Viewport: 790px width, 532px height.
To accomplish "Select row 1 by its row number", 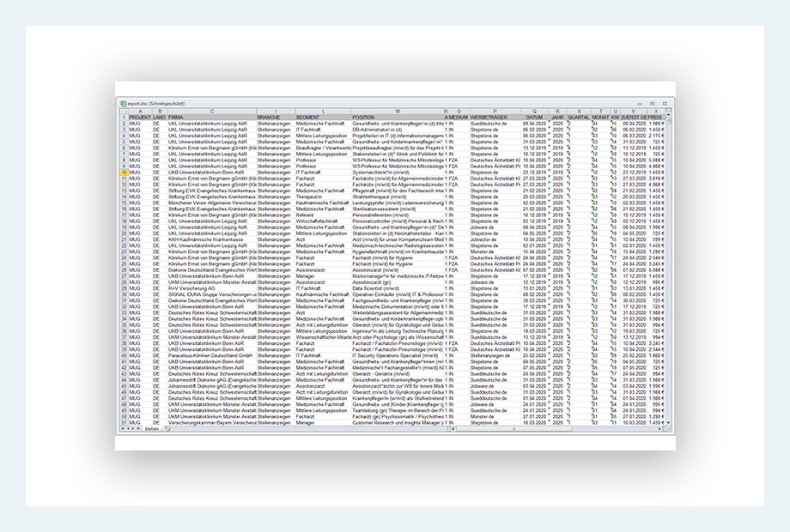I will (x=124, y=118).
